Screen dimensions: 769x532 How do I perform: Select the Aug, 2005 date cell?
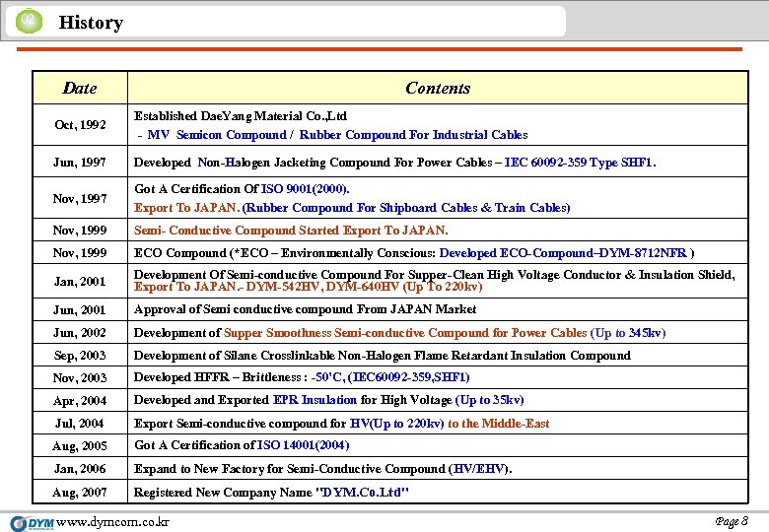pyautogui.click(x=80, y=445)
